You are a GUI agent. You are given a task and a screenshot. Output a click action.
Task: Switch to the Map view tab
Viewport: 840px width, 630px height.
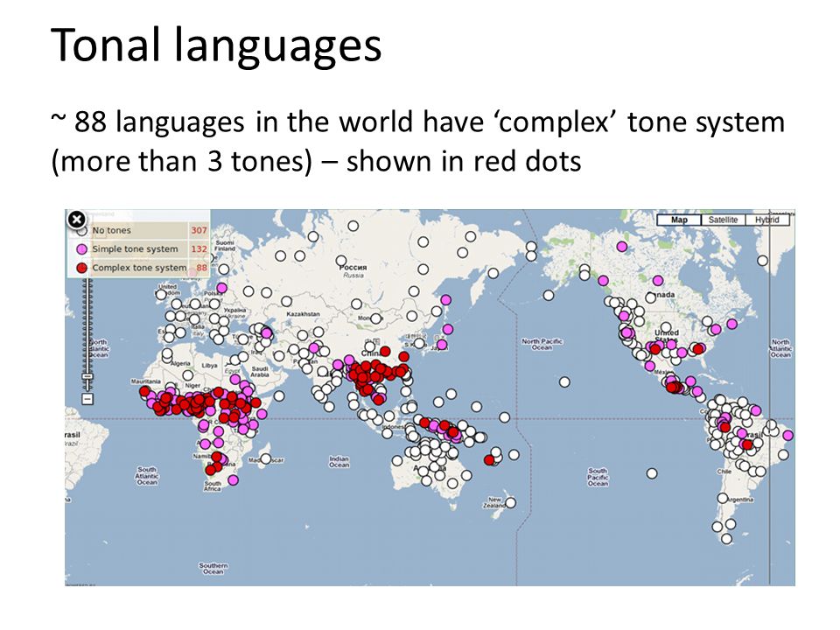tap(679, 220)
